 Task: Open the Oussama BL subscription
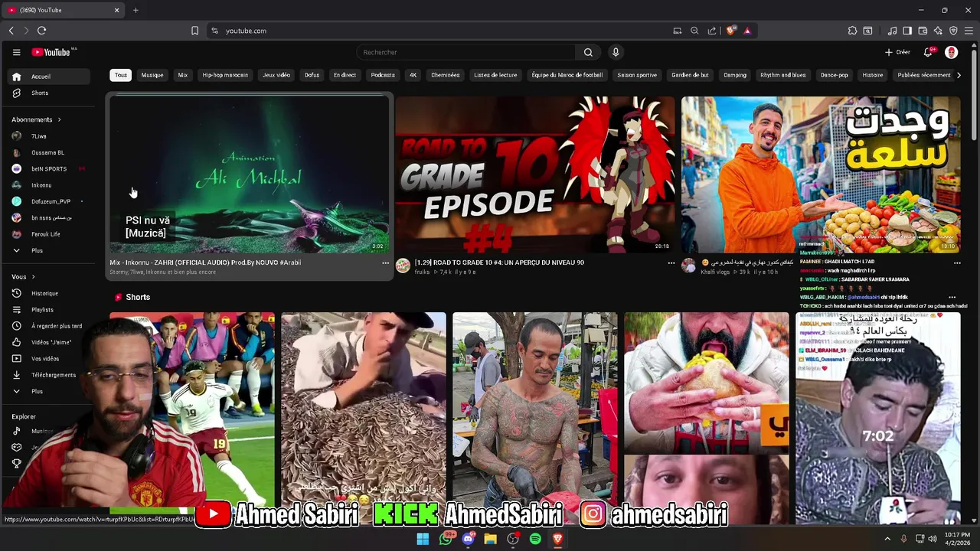(x=48, y=152)
